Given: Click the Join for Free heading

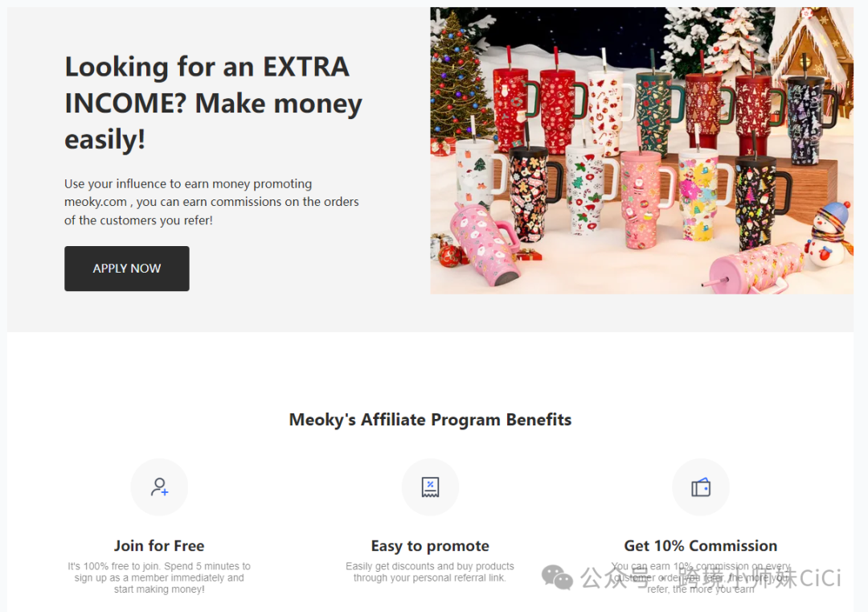Looking at the screenshot, I should point(159,545).
